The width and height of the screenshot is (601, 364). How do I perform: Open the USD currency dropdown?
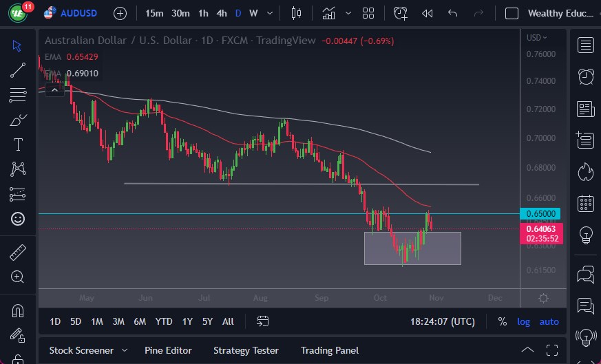[537, 38]
